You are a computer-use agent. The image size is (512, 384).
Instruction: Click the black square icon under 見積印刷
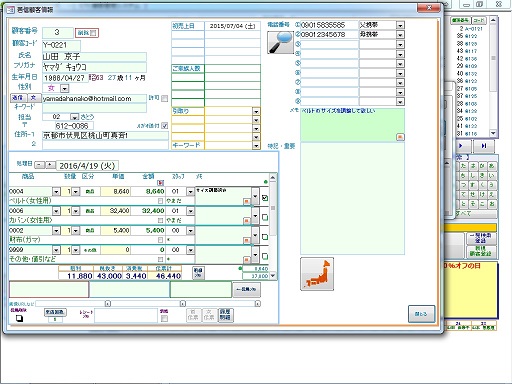20,318
